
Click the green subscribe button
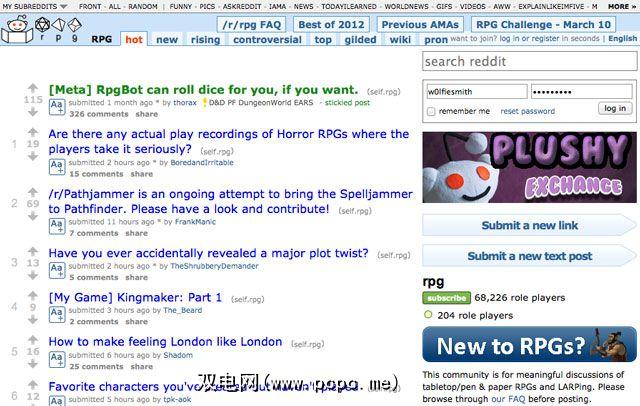[447, 298]
